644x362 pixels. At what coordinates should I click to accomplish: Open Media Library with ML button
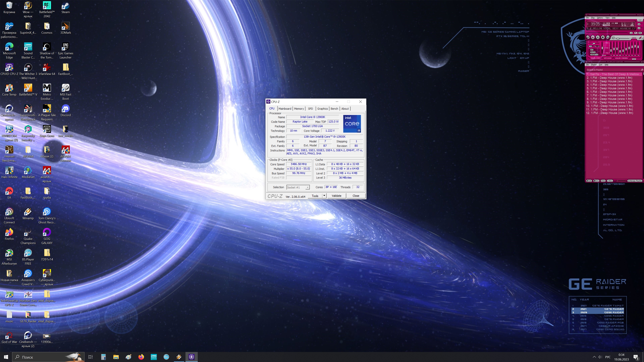[x=640, y=33]
